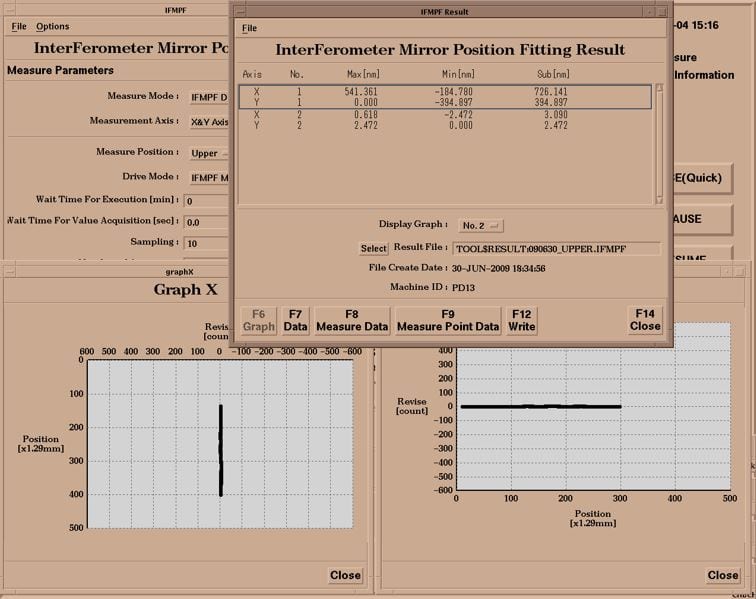Image resolution: width=756 pixels, height=599 pixels.
Task: Open the Measurement Axis dropdown
Action: coord(209,122)
